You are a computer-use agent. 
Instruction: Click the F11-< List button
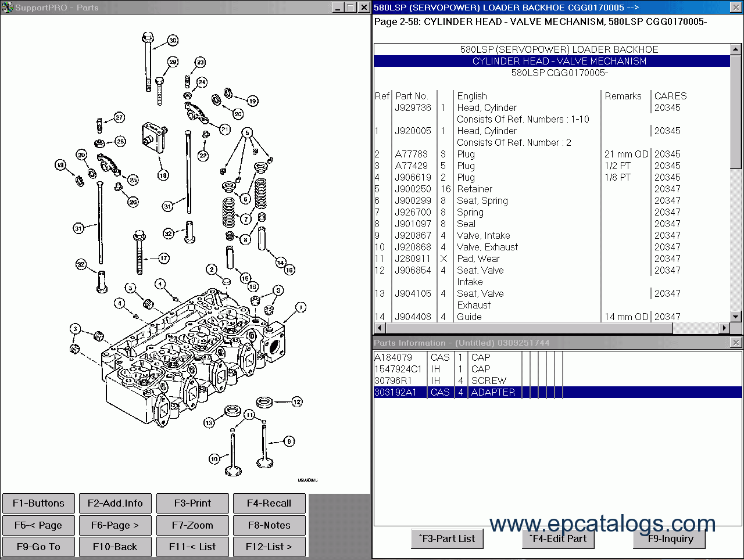[192, 547]
